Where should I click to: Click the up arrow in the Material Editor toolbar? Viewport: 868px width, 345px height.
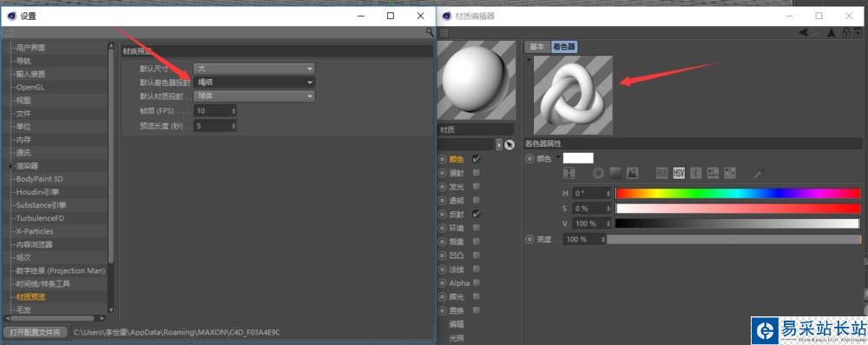[x=831, y=33]
